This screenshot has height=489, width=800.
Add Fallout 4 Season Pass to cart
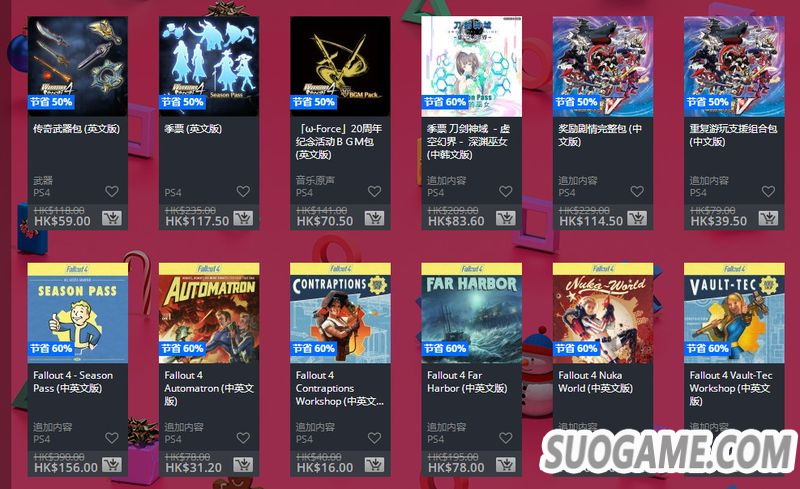[x=112, y=465]
